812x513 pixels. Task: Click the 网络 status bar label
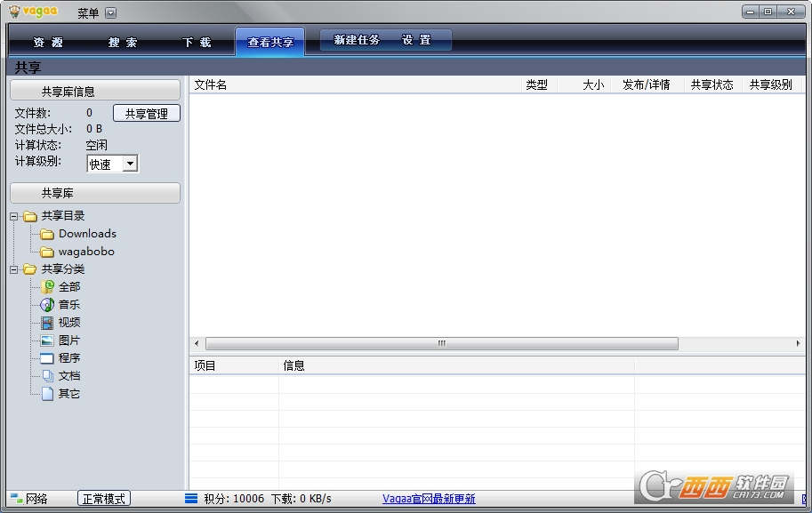pyautogui.click(x=36, y=499)
